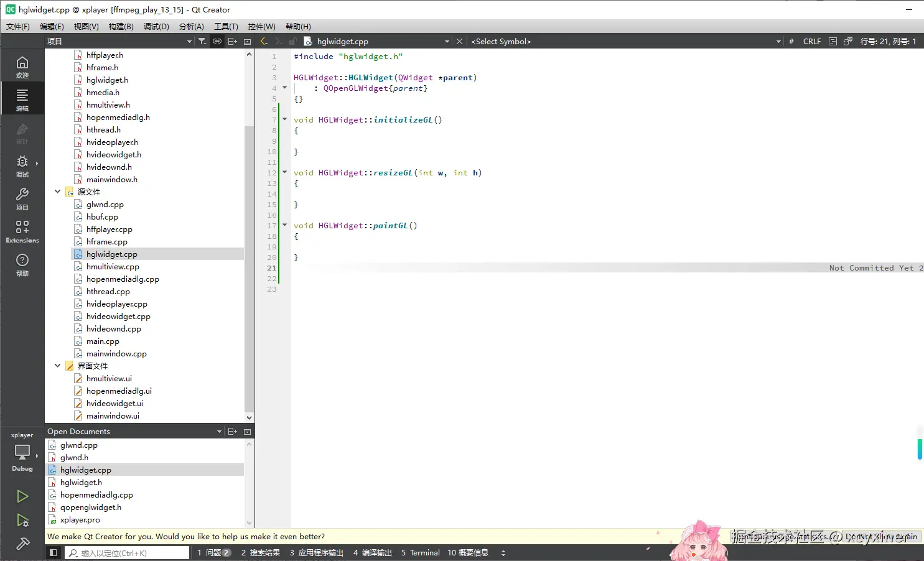Image resolution: width=924 pixels, height=561 pixels.
Task: Click the green Run button
Action: (x=22, y=496)
